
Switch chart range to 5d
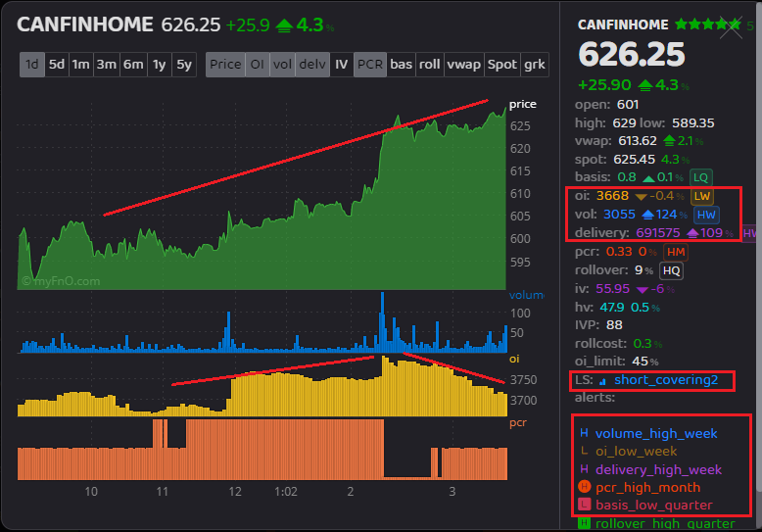click(57, 65)
